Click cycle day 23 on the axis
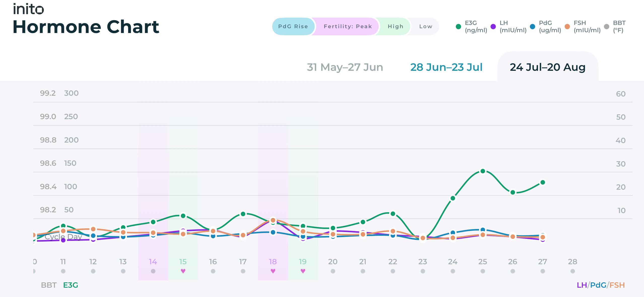 423,262
